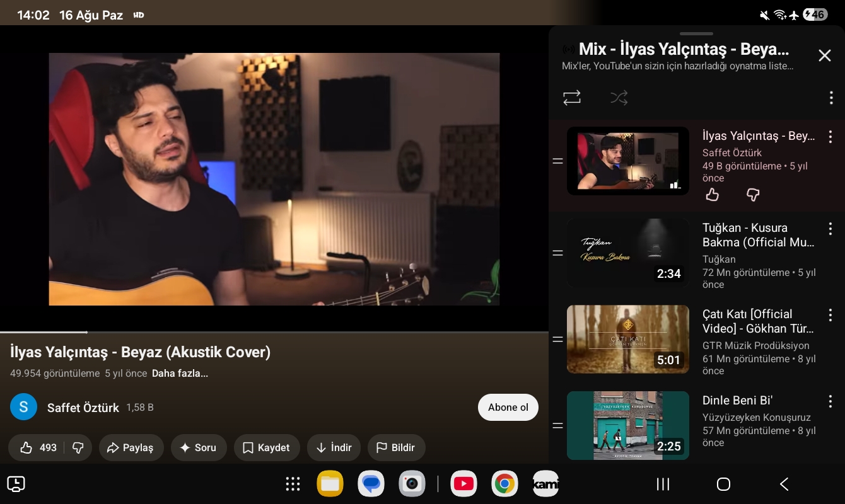This screenshot has width=845, height=504.
Task: Open the Kami app in the taskbar
Action: pyautogui.click(x=545, y=484)
